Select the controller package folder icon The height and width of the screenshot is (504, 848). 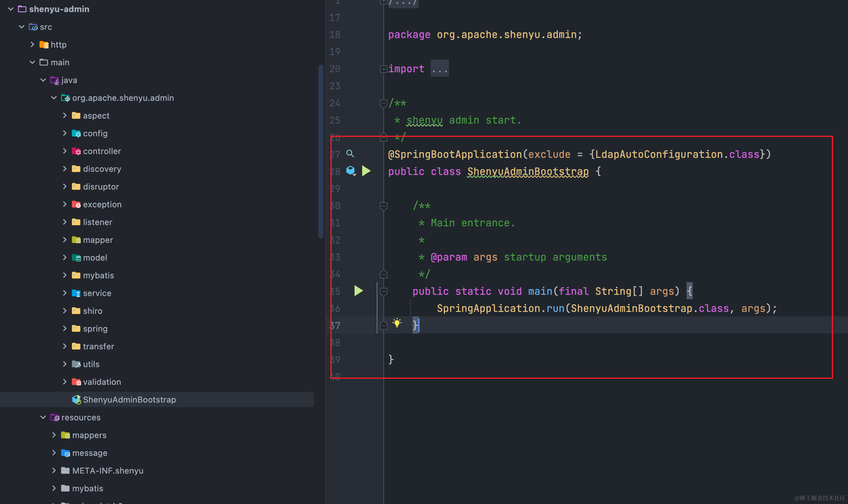pos(76,151)
